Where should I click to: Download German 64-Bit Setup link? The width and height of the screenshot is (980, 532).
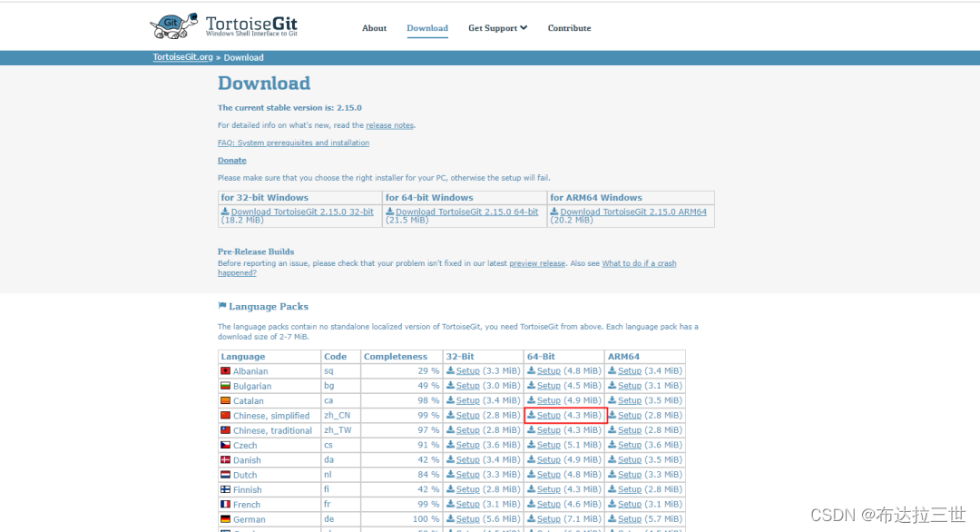pyautogui.click(x=549, y=519)
